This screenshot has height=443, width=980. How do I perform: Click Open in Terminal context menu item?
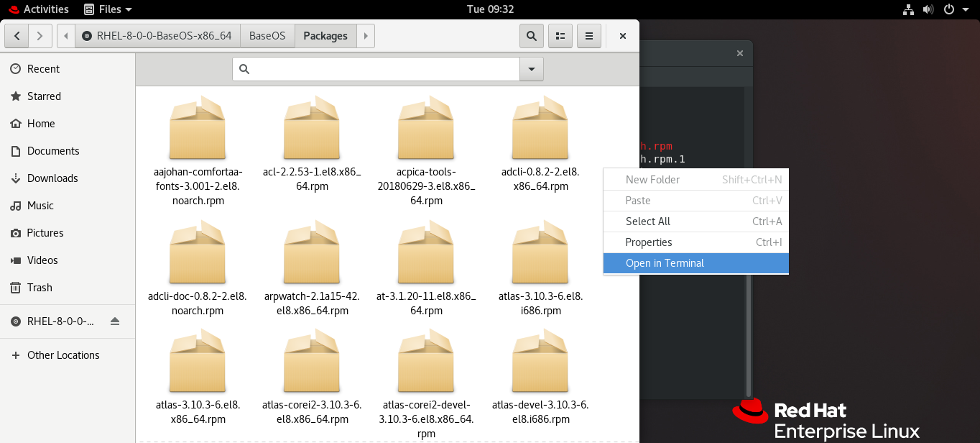point(696,263)
